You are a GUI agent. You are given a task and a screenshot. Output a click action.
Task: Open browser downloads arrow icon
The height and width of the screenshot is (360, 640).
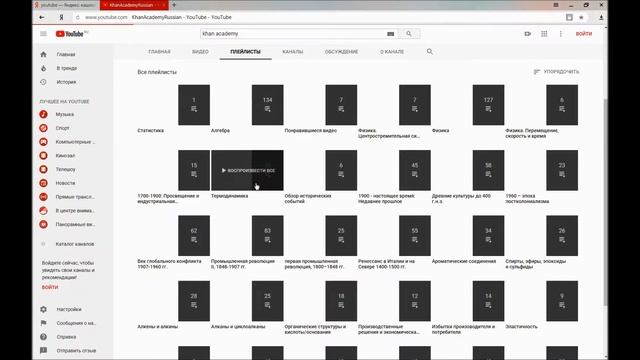pos(601,17)
